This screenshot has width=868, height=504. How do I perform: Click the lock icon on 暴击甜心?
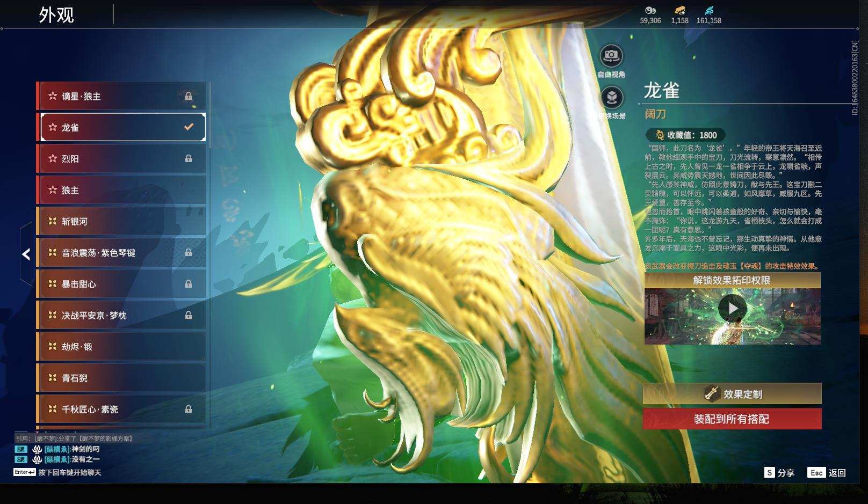(189, 284)
